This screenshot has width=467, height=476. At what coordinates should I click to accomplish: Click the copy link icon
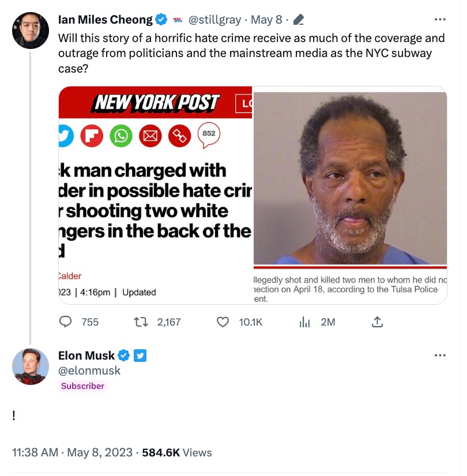(179, 136)
